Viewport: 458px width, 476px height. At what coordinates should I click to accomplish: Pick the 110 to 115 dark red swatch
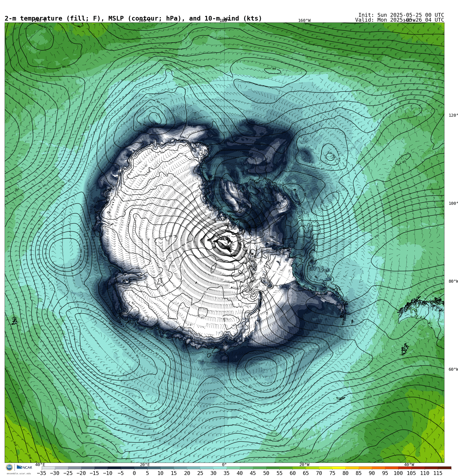click(431, 468)
